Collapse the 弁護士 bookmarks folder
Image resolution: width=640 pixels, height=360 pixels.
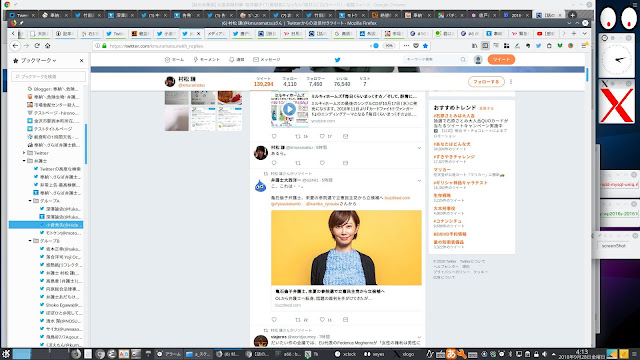point(24,161)
